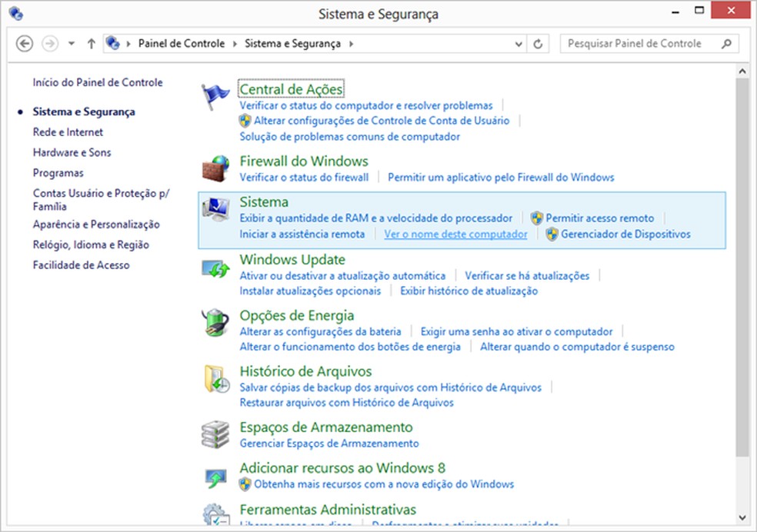Open the Sistema heading link

click(264, 201)
